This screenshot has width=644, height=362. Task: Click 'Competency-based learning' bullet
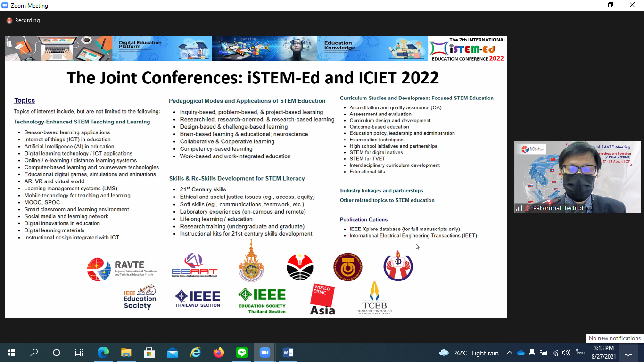[x=216, y=149]
